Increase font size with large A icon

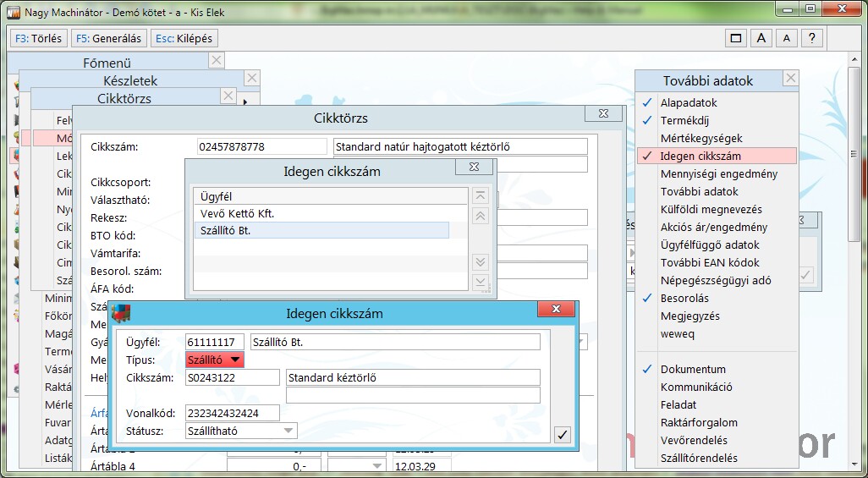761,38
